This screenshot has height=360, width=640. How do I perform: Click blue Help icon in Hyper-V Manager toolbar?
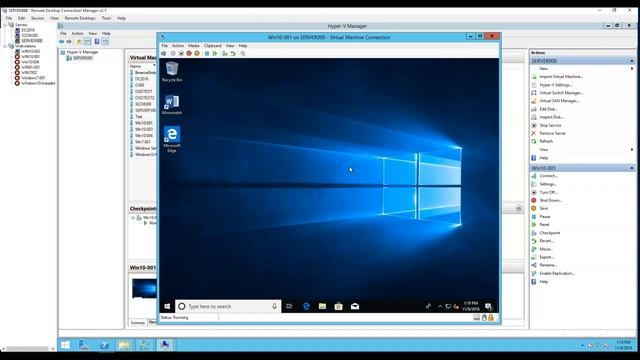click(97, 42)
